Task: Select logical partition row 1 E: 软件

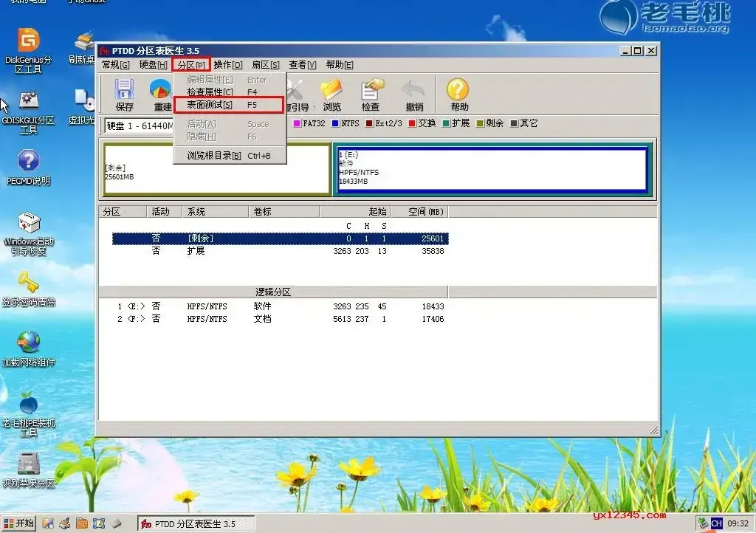Action: point(280,306)
